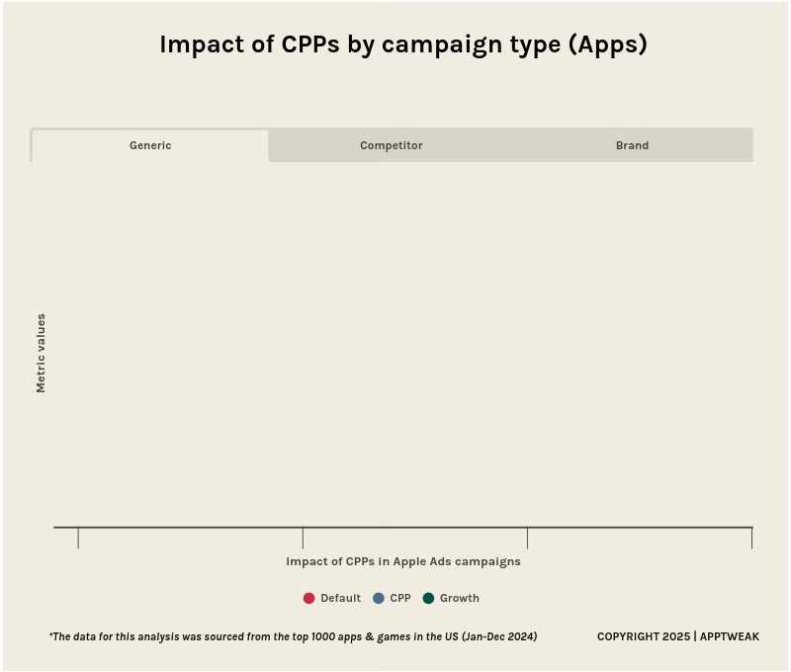Click the x-axis label about Apple Ads campaigns
This screenshot has height=672, width=791.
point(403,561)
